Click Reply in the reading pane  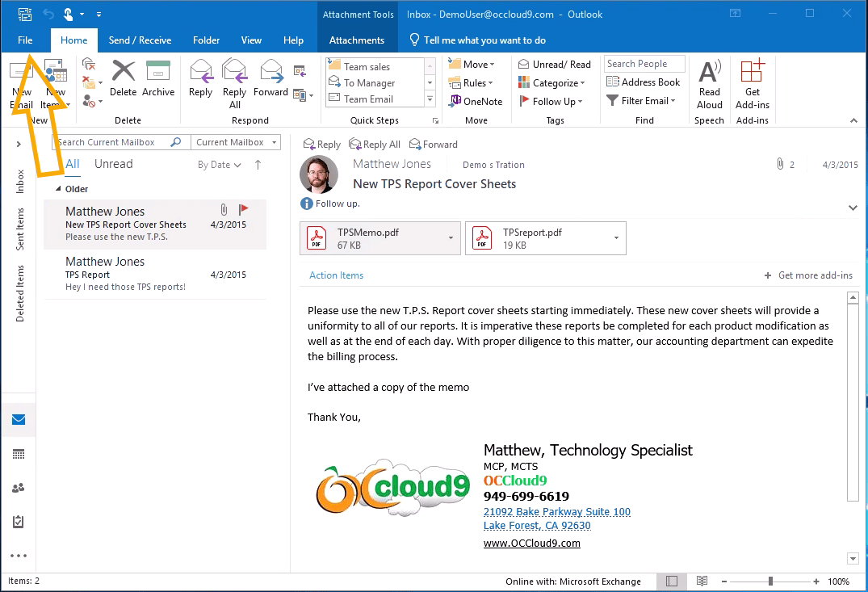(322, 144)
